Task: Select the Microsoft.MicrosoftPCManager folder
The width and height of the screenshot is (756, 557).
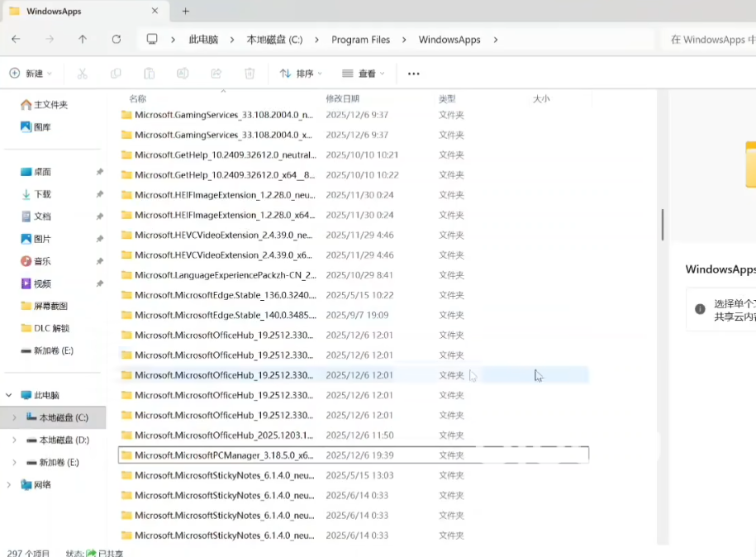Action: (x=223, y=455)
